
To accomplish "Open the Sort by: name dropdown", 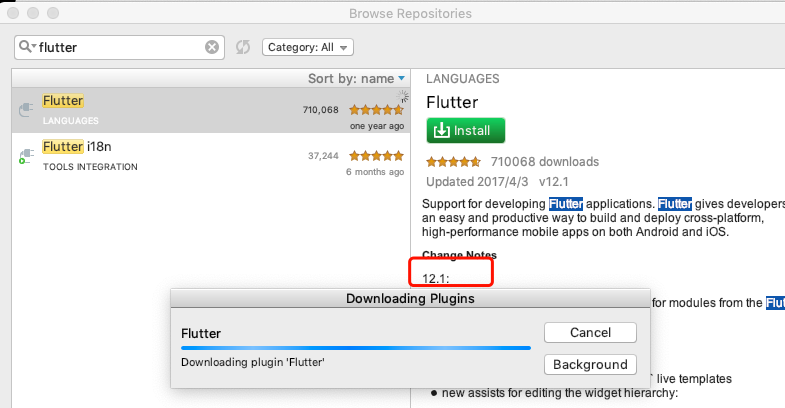I will pos(356,79).
